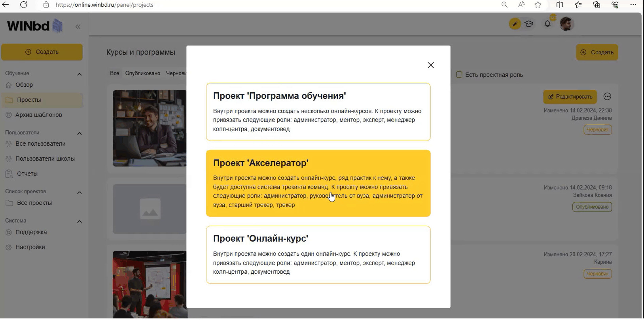Toggle 'Есть проектная роль' checkbox
The image size is (644, 320).
[459, 74]
